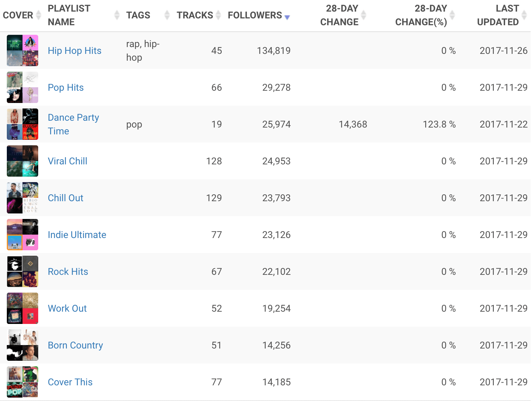532x401 pixels.
Task: Click Cover This playlist cover image
Action: click(23, 382)
